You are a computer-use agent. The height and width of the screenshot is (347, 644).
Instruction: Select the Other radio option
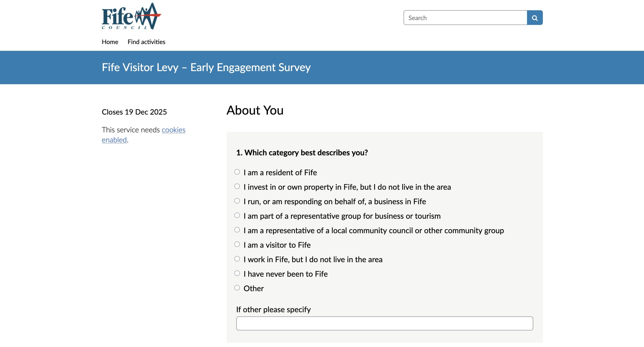click(237, 288)
